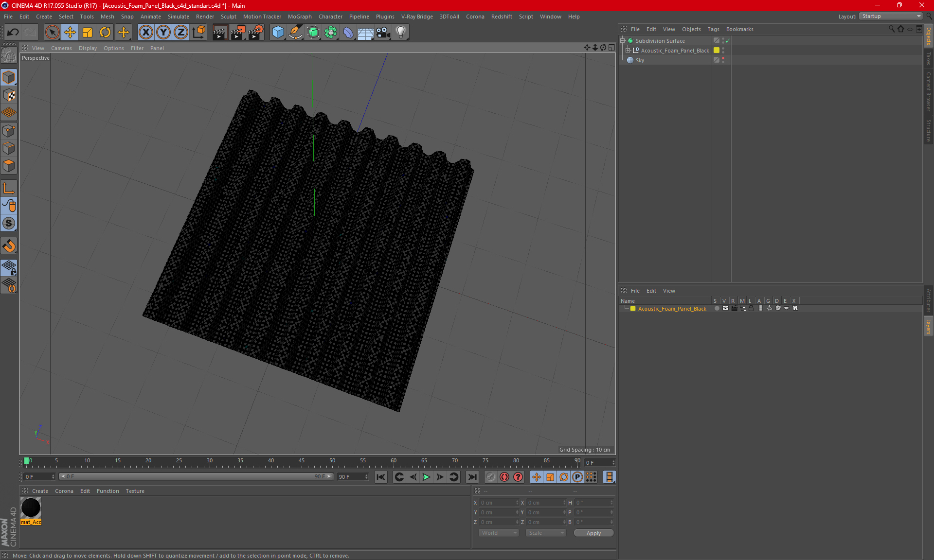Open the World coordinate dropdown
This screenshot has width=934, height=560.
[x=499, y=533]
